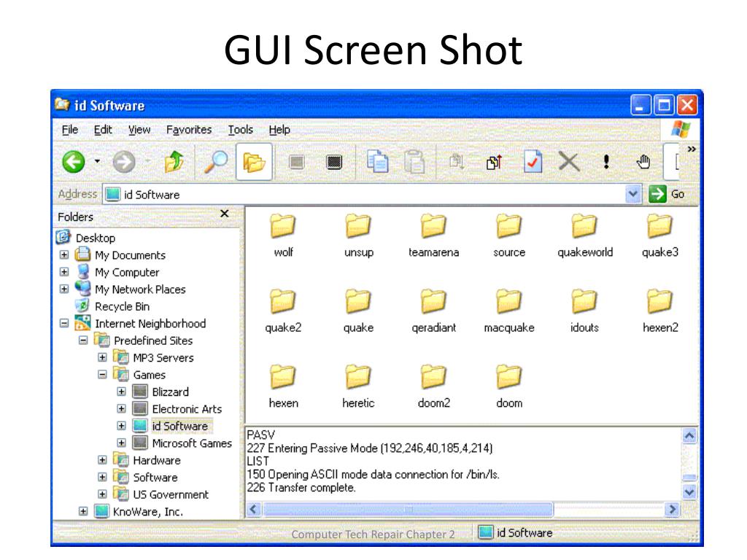
Task: Collapse the Games node
Action: coord(102,374)
